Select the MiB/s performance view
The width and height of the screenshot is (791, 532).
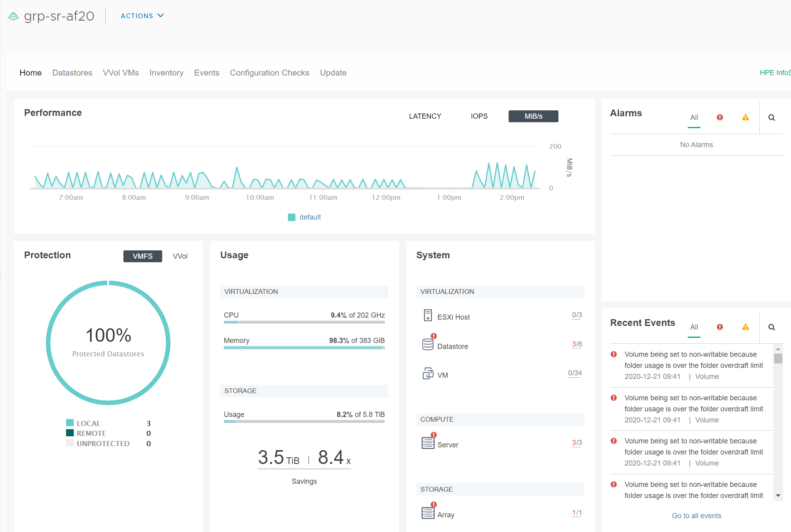(x=534, y=116)
